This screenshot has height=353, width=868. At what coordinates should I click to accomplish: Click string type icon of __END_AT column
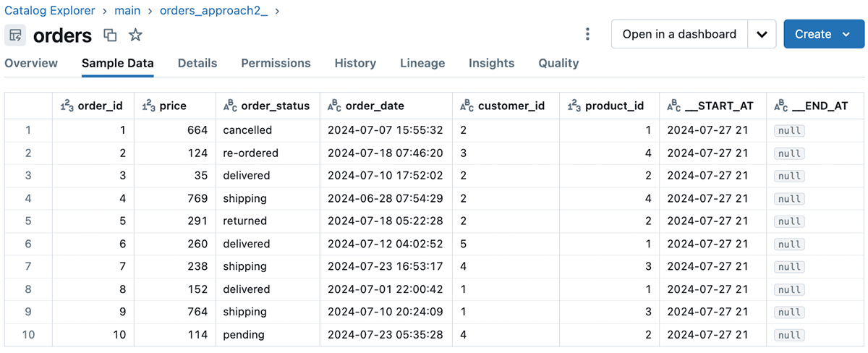click(781, 106)
